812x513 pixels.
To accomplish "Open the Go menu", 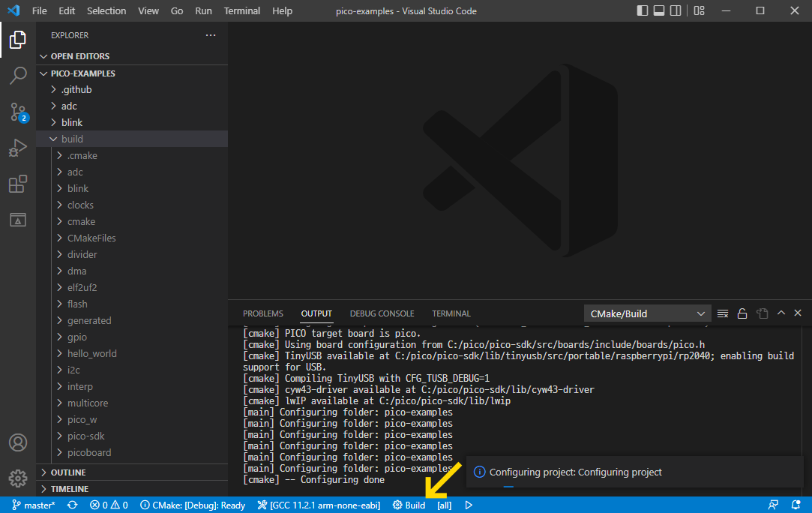I will 177,11.
